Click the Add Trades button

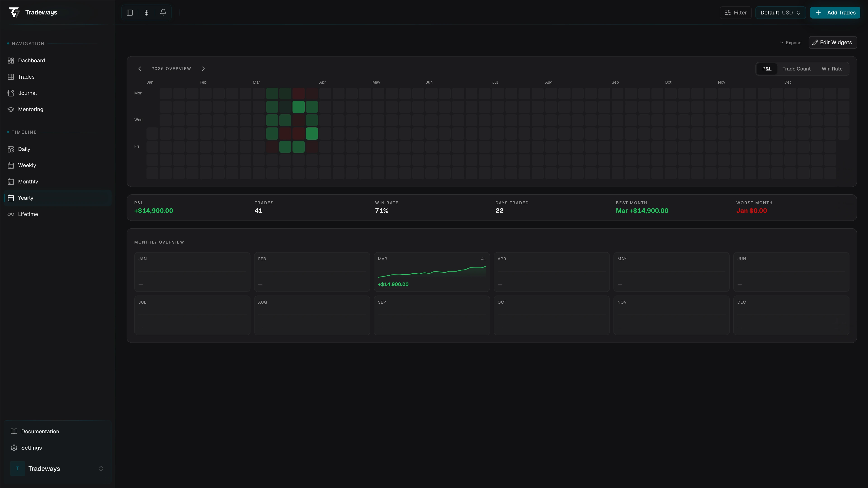(x=835, y=12)
